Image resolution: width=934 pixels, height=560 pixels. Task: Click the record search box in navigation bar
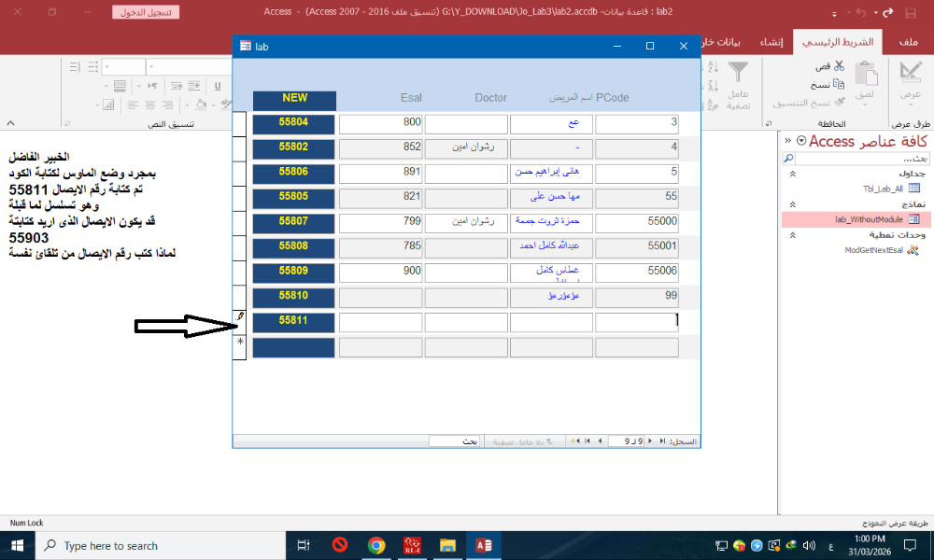(452, 441)
